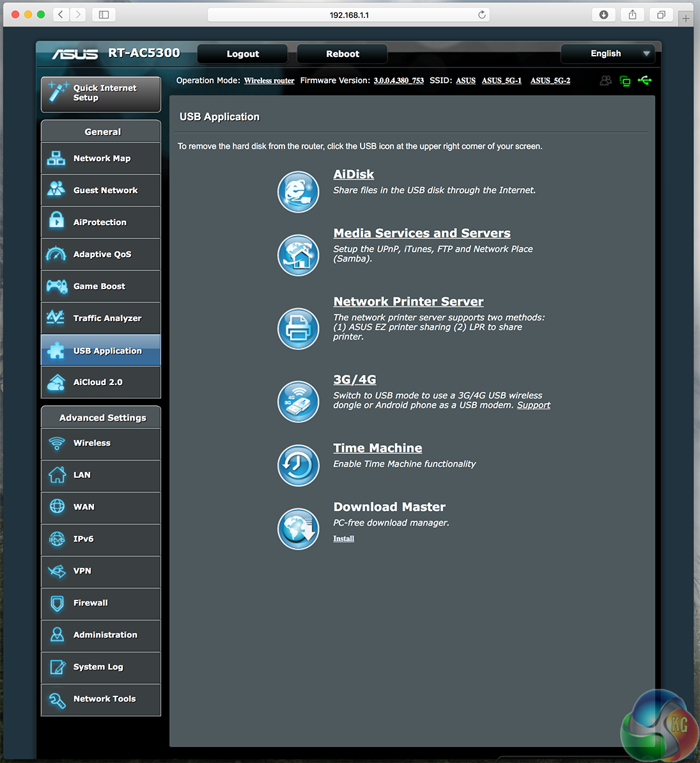Click Safari's downloads arrow icon

[x=603, y=15]
